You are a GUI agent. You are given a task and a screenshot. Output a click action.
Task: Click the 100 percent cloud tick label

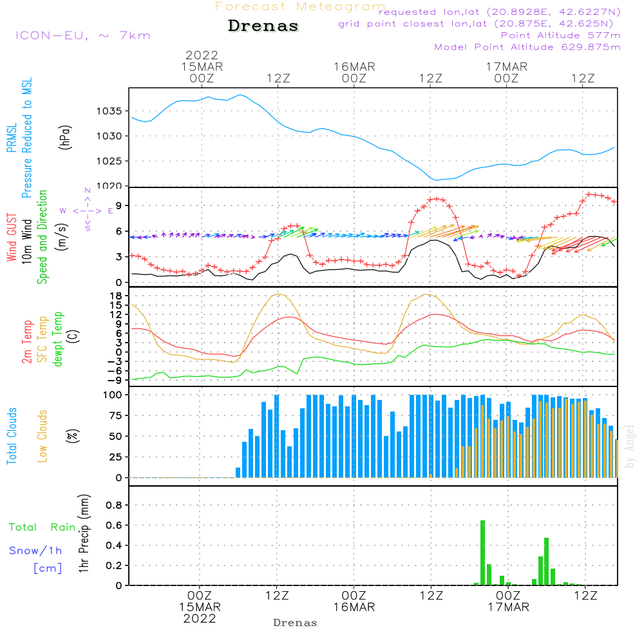(x=112, y=395)
